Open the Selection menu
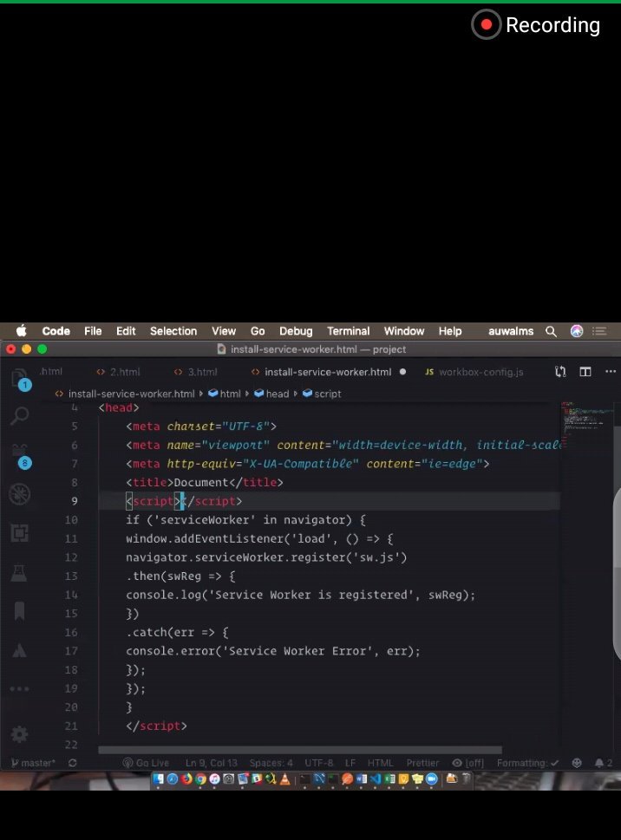Screen dimensions: 621x840 (x=173, y=331)
